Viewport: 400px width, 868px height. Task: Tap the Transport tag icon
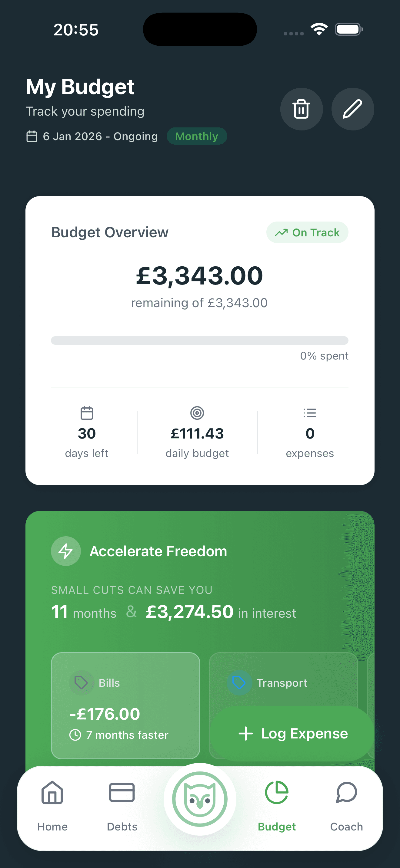pyautogui.click(x=239, y=683)
